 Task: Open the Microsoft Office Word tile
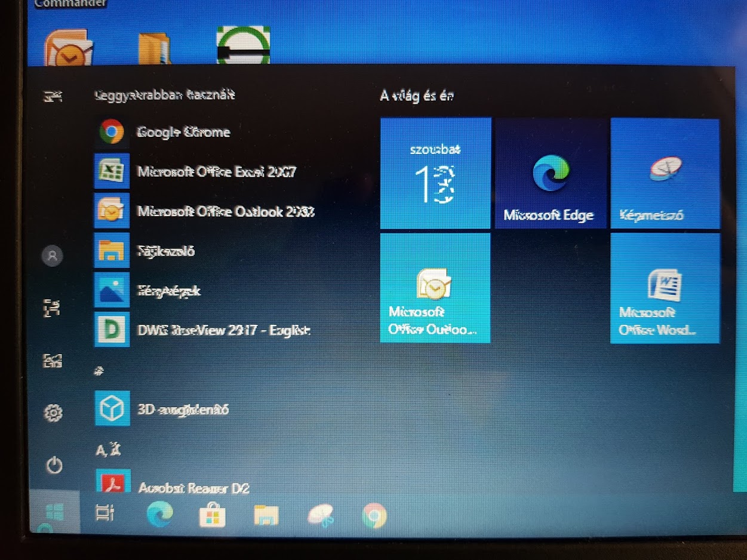[x=665, y=288]
